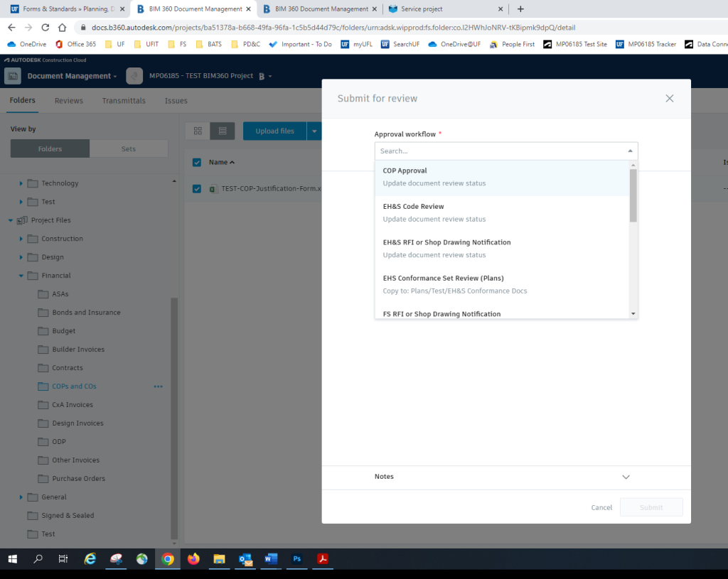
Task: Click Cancel in review dialog
Action: [x=601, y=507]
